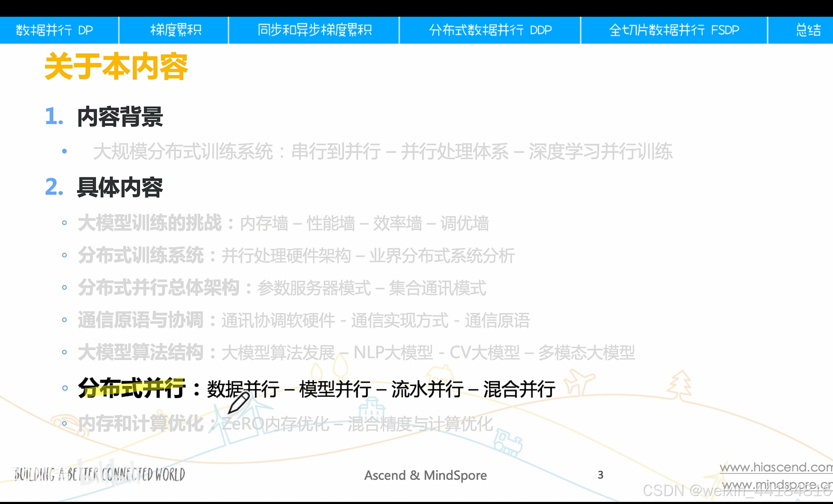Go to the 分布式数据并行 DDP tab
Screen dimensions: 833x504
point(490,30)
